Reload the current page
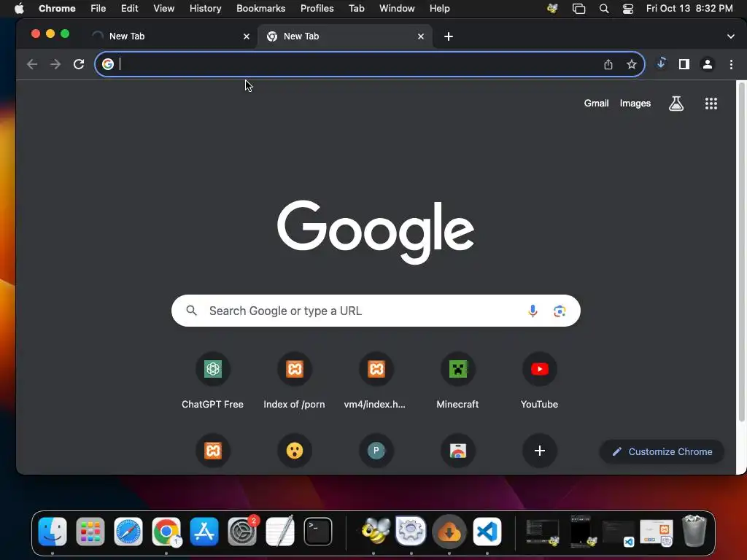Screen dimensions: 747x560 (x=79, y=64)
